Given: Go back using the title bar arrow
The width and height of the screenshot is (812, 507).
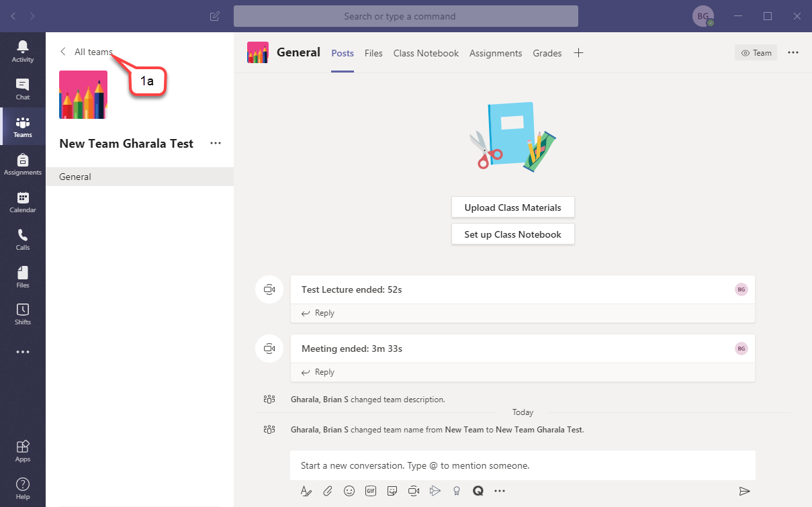Looking at the screenshot, I should coord(14,15).
